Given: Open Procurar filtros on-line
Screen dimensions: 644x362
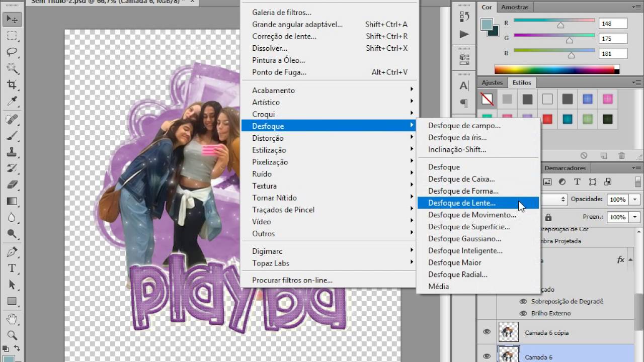Looking at the screenshot, I should pyautogui.click(x=330, y=281).
